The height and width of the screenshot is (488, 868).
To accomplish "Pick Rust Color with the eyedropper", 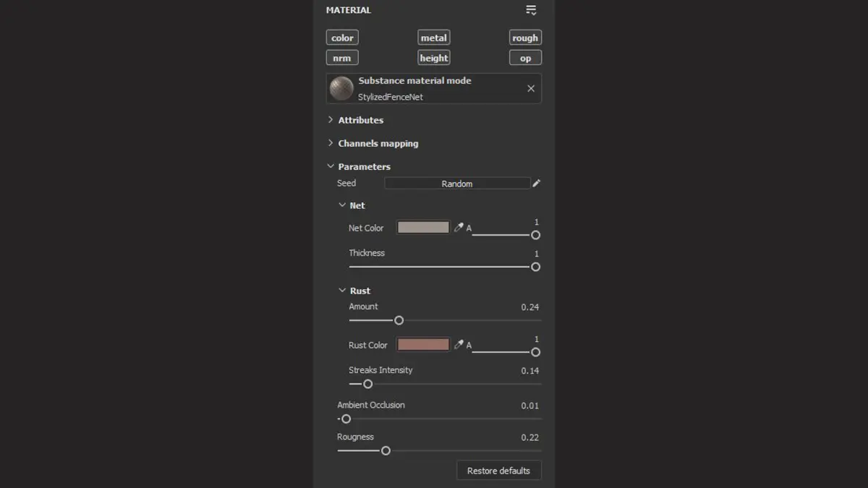I will click(459, 345).
